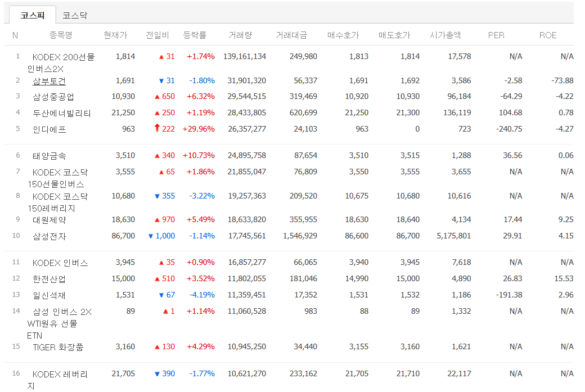Image resolution: width=585 pixels, height=392 pixels.
Task: Open the KODEX 코스닥150선물인버스 link
Action: coord(58,178)
